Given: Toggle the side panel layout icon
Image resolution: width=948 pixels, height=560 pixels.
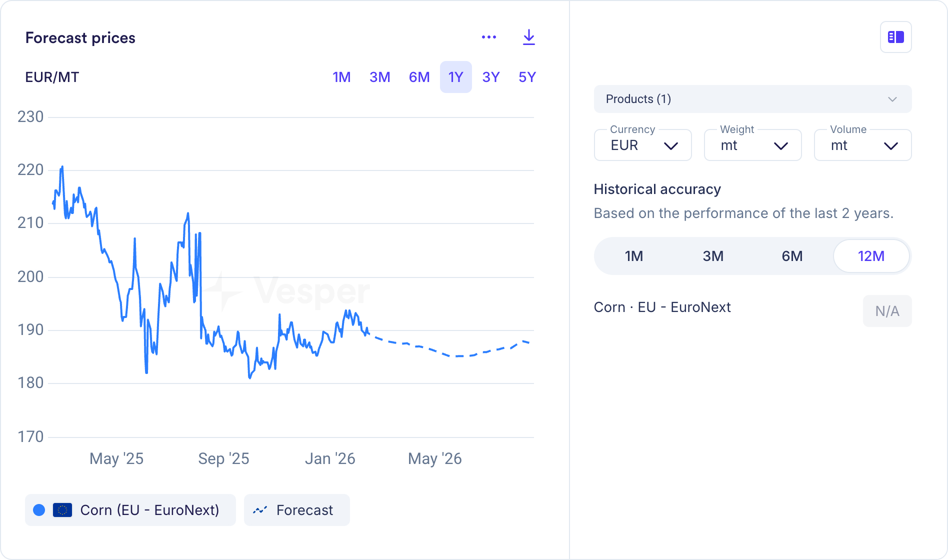Looking at the screenshot, I should [895, 37].
